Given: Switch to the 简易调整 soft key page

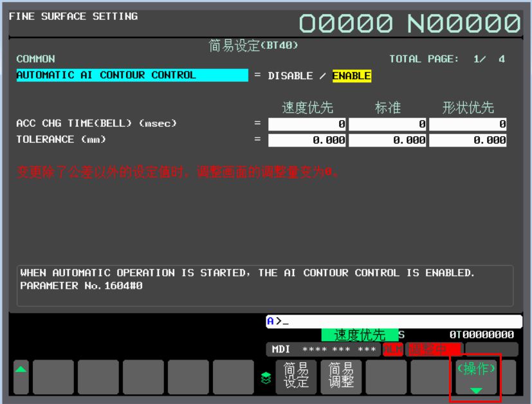Looking at the screenshot, I should point(341,376).
